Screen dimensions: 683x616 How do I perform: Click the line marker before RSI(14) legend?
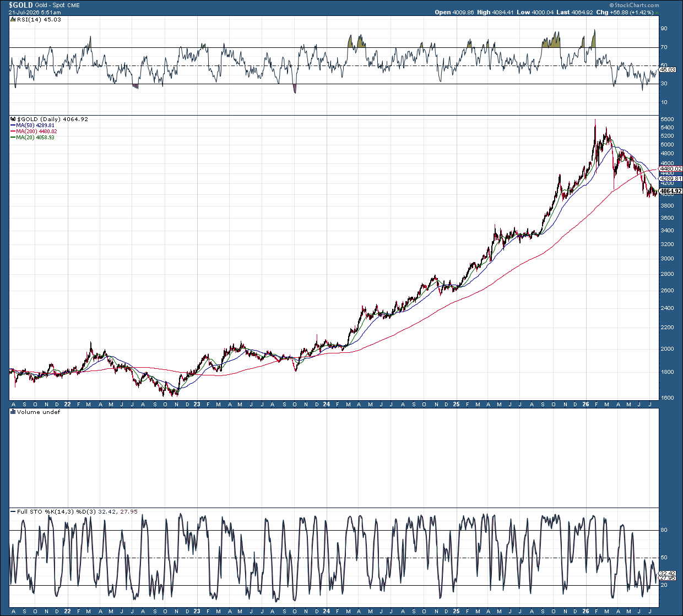pyautogui.click(x=13, y=19)
